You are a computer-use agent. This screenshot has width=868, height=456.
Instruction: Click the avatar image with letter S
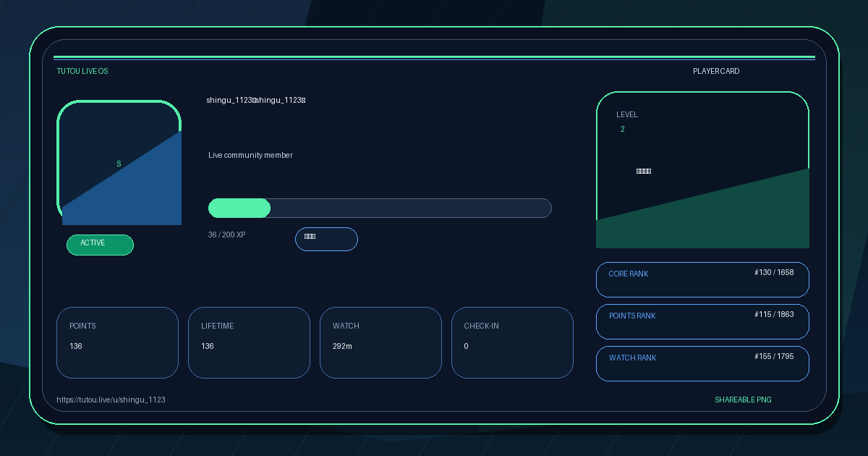[119, 163]
